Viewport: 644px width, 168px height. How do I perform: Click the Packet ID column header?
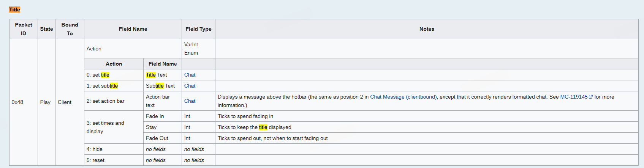(24, 29)
